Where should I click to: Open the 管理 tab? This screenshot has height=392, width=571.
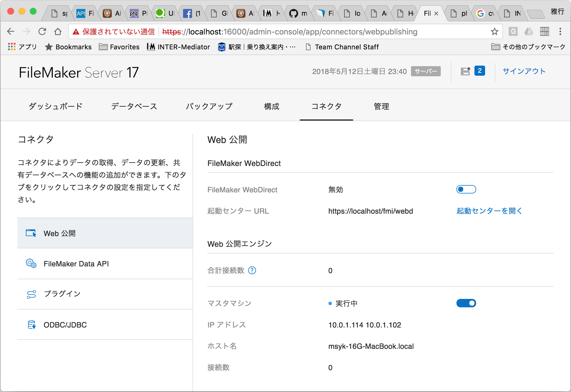[381, 106]
